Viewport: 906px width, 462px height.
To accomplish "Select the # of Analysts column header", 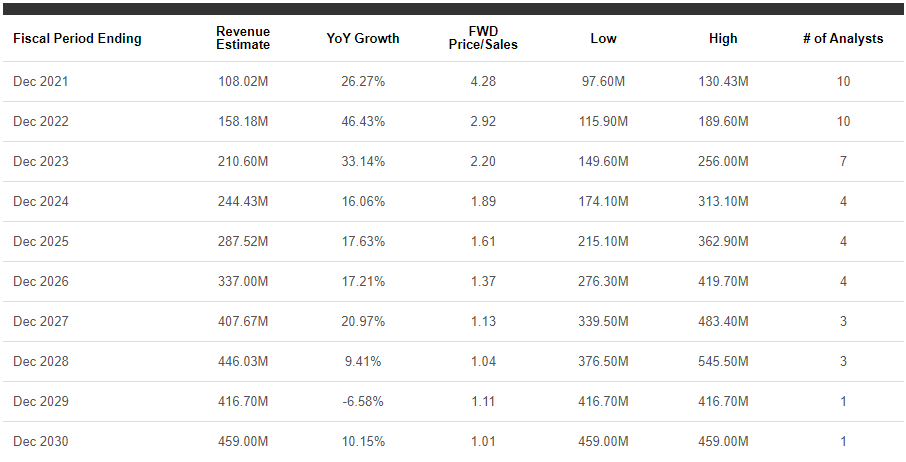I will (x=843, y=39).
